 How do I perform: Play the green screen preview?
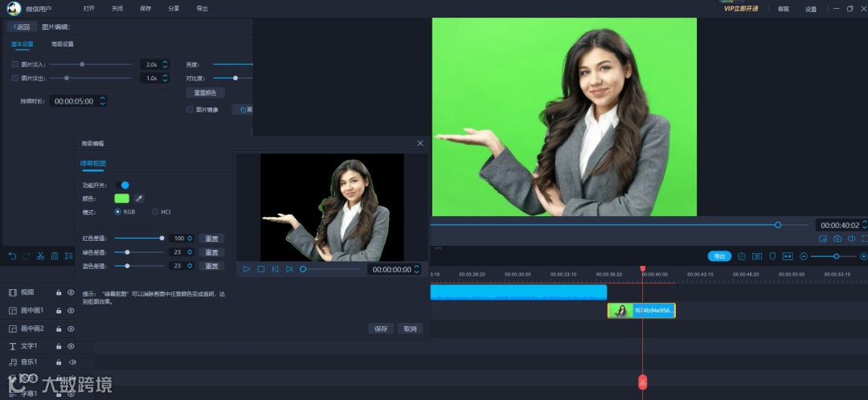(x=247, y=269)
